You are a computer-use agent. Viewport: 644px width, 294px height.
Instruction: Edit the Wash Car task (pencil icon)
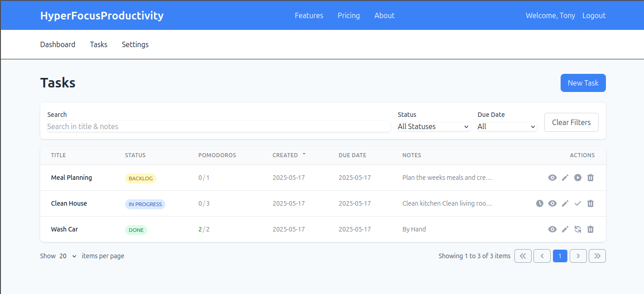[565, 229]
